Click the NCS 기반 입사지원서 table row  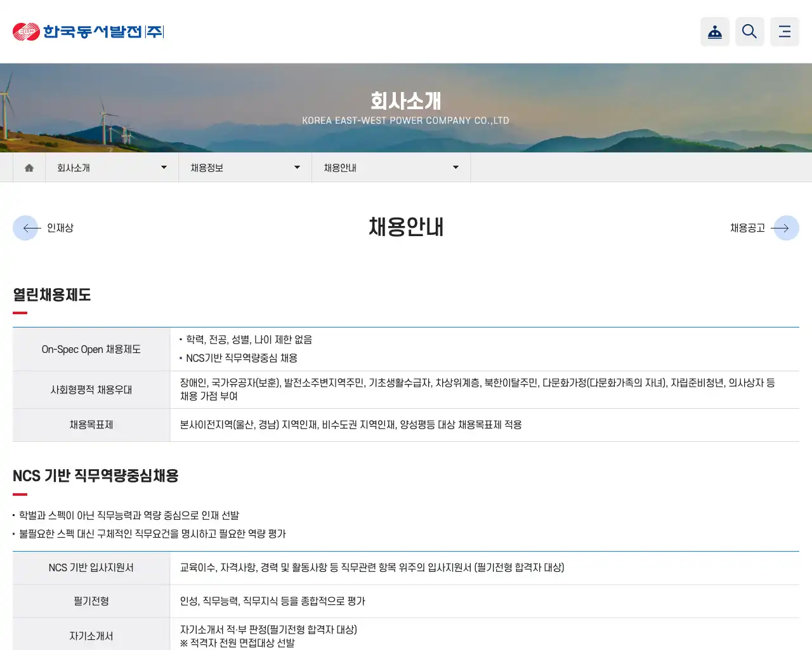91,567
